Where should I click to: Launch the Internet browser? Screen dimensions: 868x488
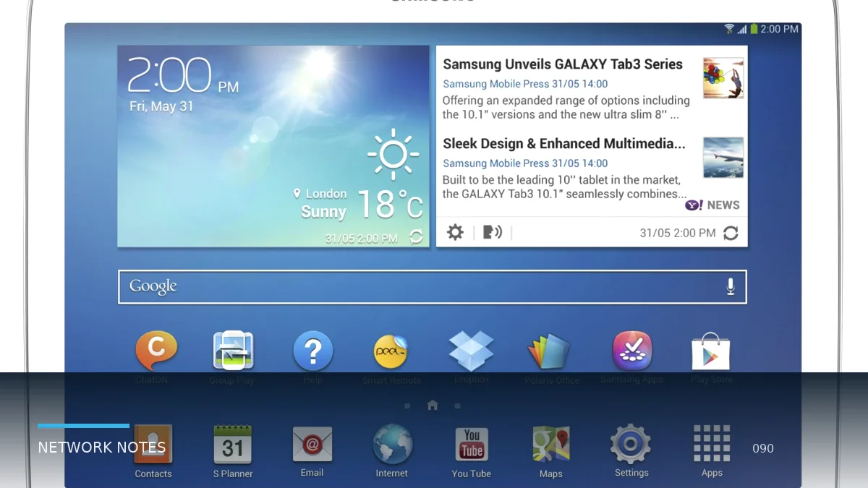(392, 444)
